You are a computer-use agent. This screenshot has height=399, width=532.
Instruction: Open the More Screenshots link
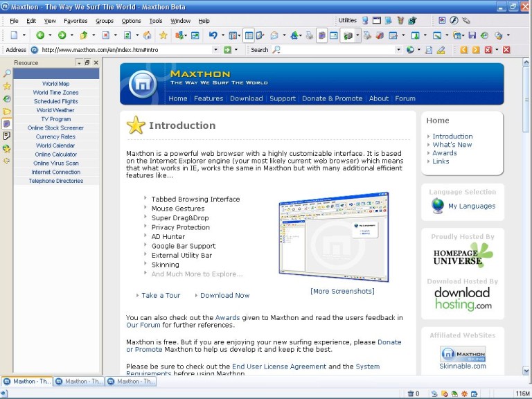(x=342, y=291)
